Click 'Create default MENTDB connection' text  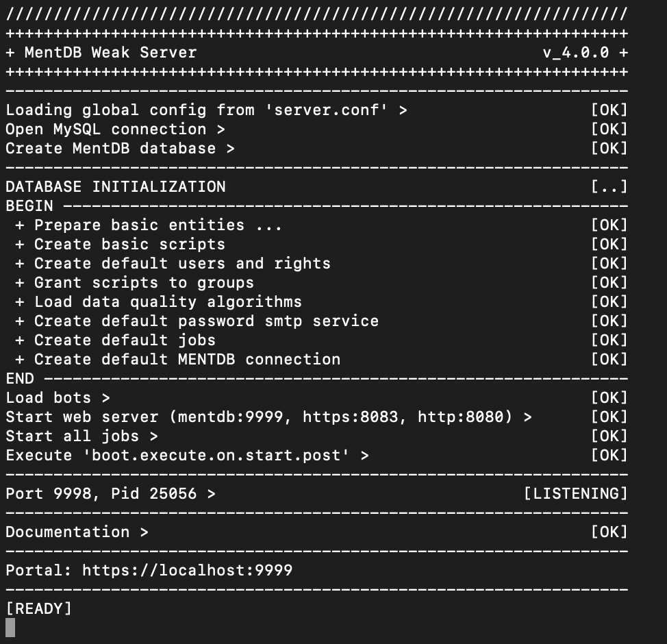(187, 359)
